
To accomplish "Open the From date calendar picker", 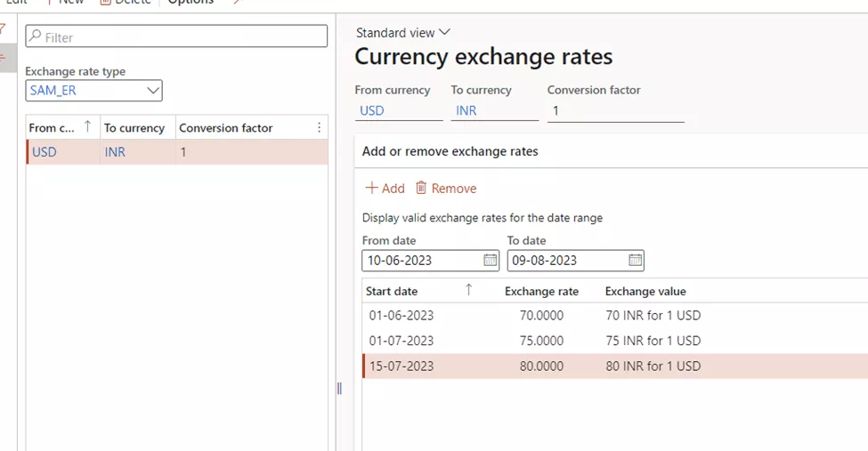I will [x=490, y=260].
